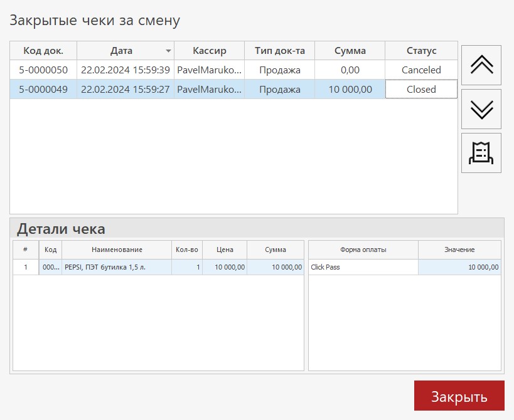514x420 pixels.
Task: Click the double chevron up button
Action: 481,65
